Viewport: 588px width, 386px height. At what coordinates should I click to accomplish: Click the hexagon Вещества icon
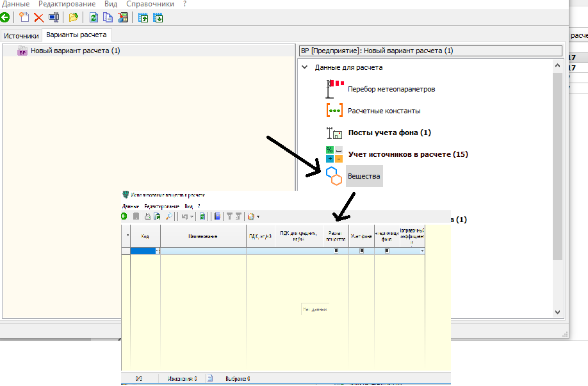pos(334,175)
